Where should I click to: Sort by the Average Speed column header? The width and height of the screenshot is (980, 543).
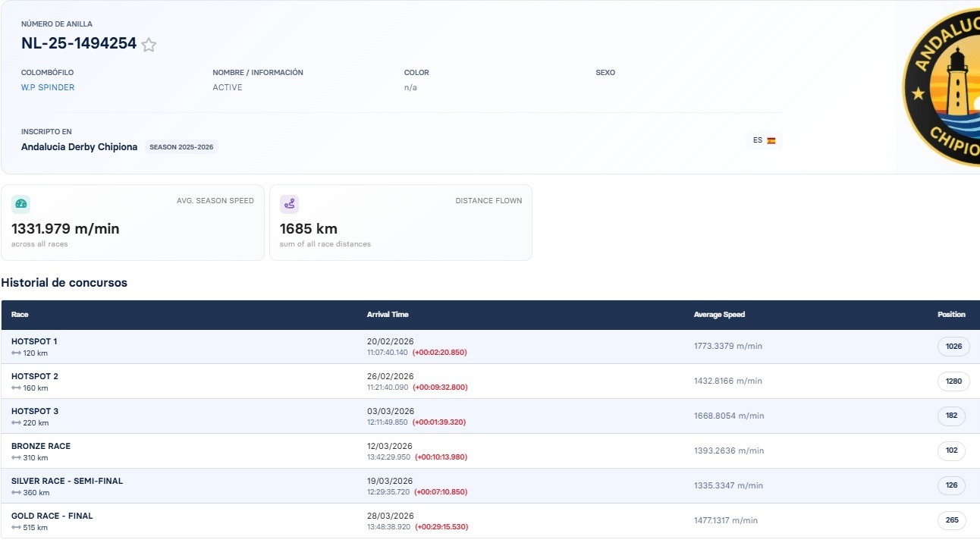(x=719, y=315)
